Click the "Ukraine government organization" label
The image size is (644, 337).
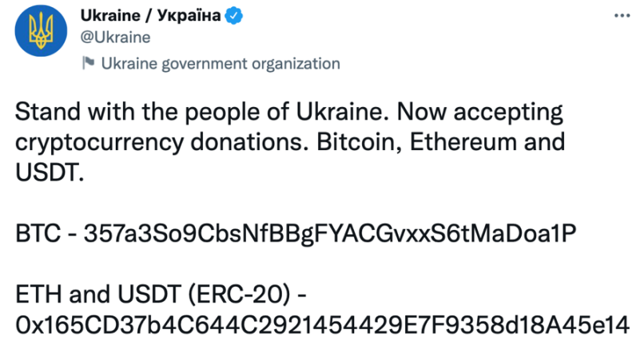click(x=221, y=64)
